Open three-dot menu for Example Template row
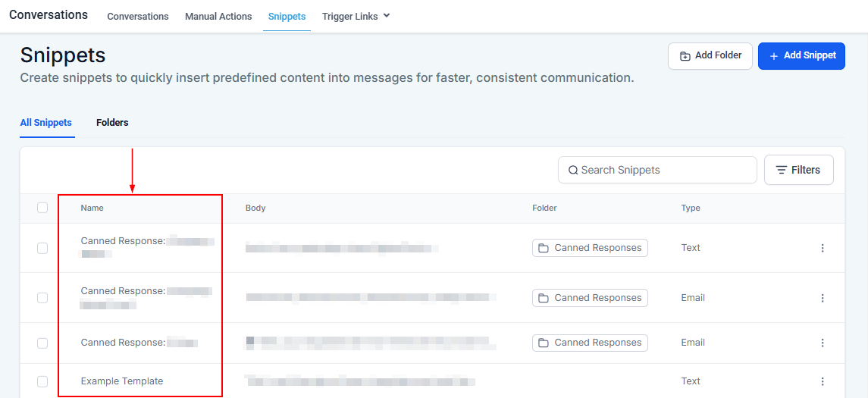 coord(823,381)
